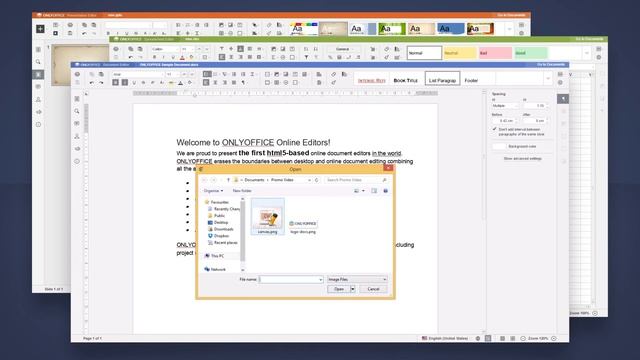Refresh the folder in Open dialog
Image resolution: width=640 pixels, height=360 pixels.
pyautogui.click(x=317, y=180)
